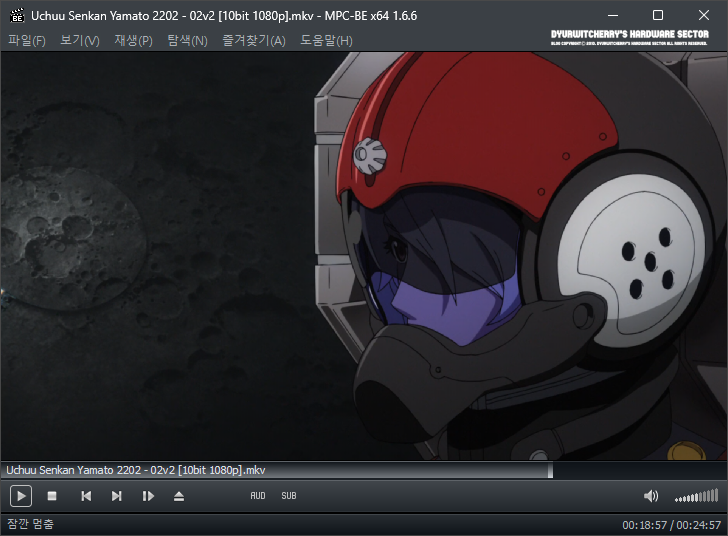Open the 도움말(H) menu

pyautogui.click(x=326, y=40)
